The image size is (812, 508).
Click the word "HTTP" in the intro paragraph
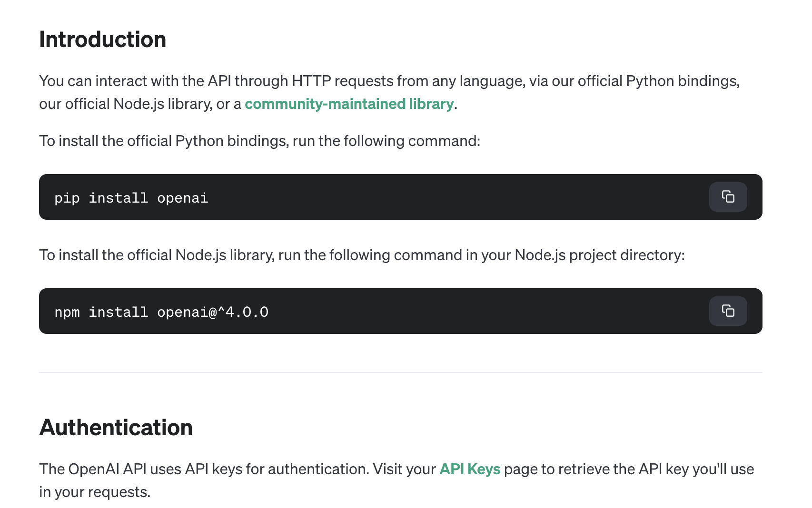click(x=311, y=81)
